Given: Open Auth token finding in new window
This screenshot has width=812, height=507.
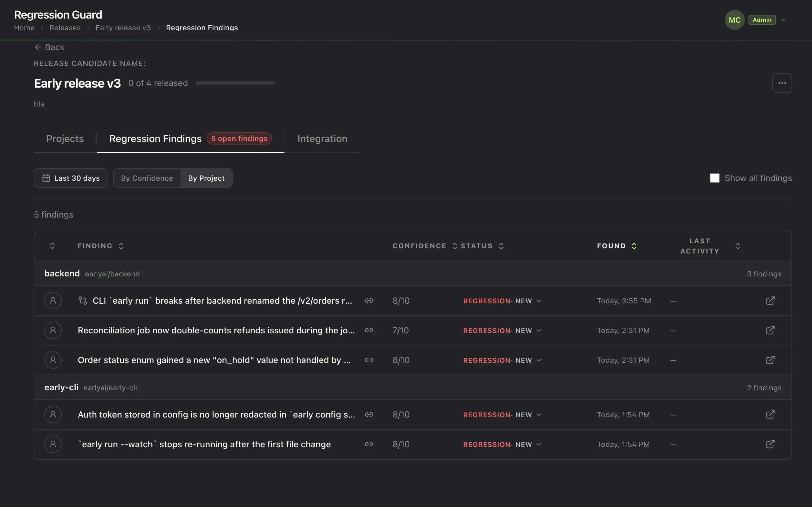Looking at the screenshot, I should click(x=770, y=414).
